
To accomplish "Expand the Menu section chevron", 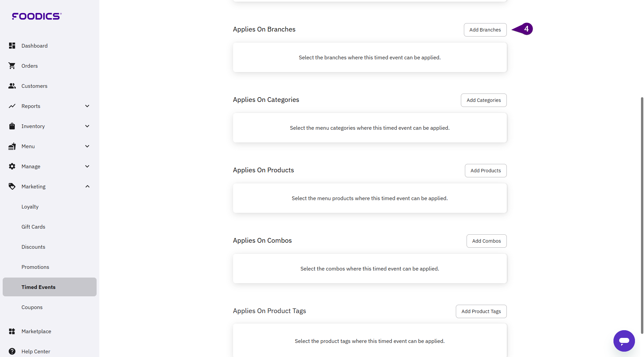I will coord(87,146).
